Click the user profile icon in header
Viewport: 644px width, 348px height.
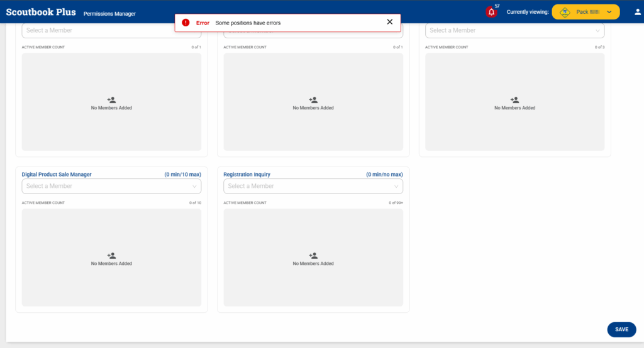coord(637,12)
